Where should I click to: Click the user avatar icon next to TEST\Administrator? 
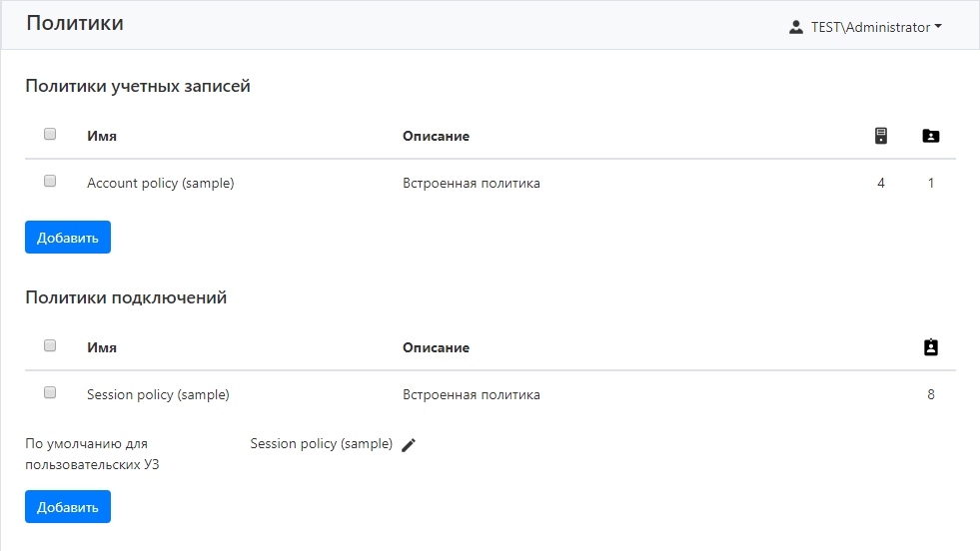click(x=796, y=27)
